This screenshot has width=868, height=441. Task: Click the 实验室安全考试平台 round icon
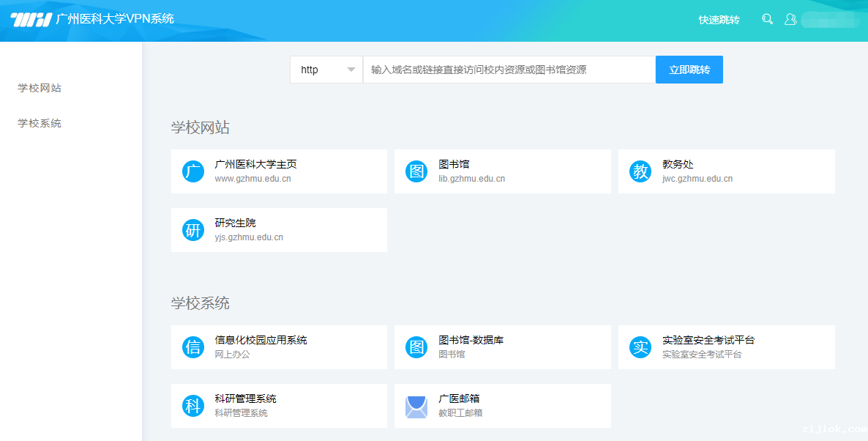(x=640, y=347)
